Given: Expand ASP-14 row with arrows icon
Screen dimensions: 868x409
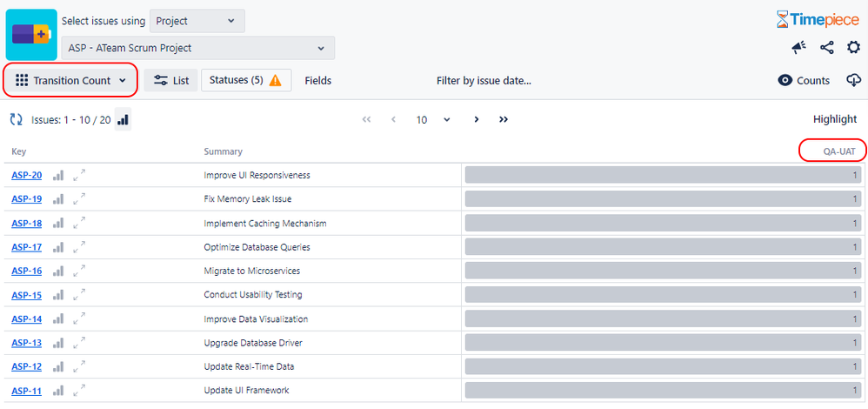Looking at the screenshot, I should point(80,319).
